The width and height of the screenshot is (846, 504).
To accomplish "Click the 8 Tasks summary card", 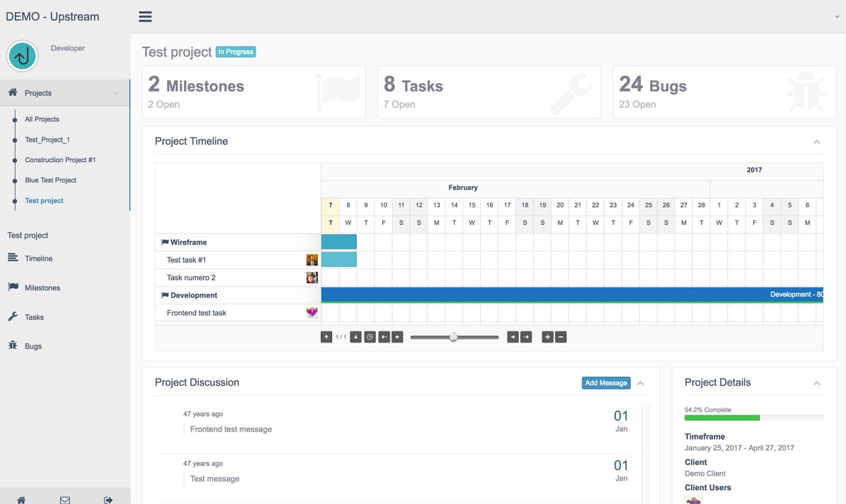I will click(x=489, y=92).
